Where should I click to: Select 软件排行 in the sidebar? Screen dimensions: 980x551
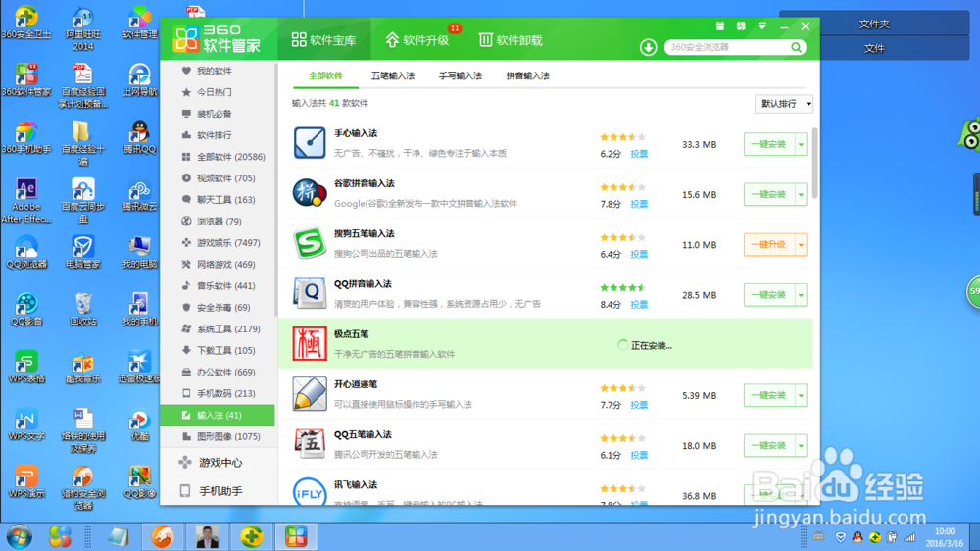[x=218, y=135]
